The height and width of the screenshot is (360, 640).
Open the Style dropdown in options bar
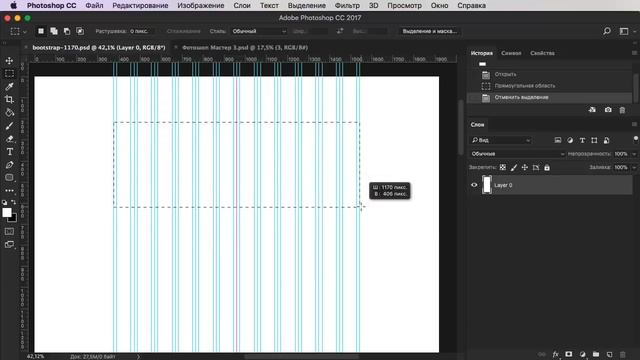(259, 31)
